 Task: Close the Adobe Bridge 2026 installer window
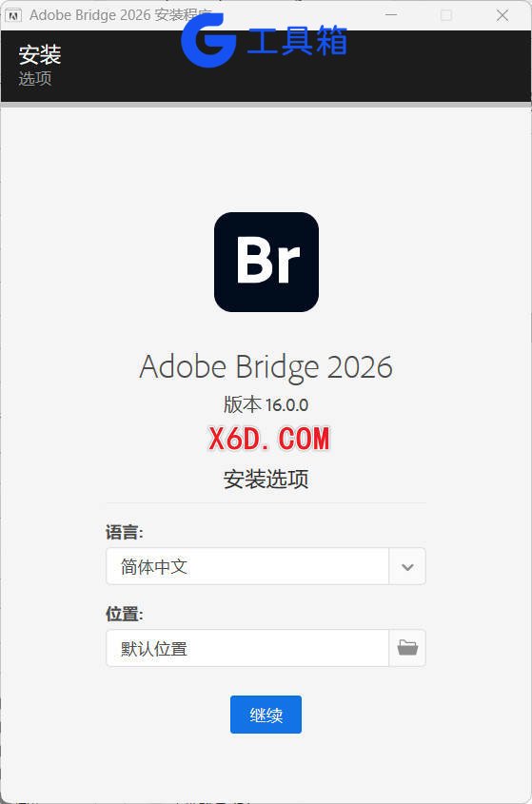click(502, 15)
